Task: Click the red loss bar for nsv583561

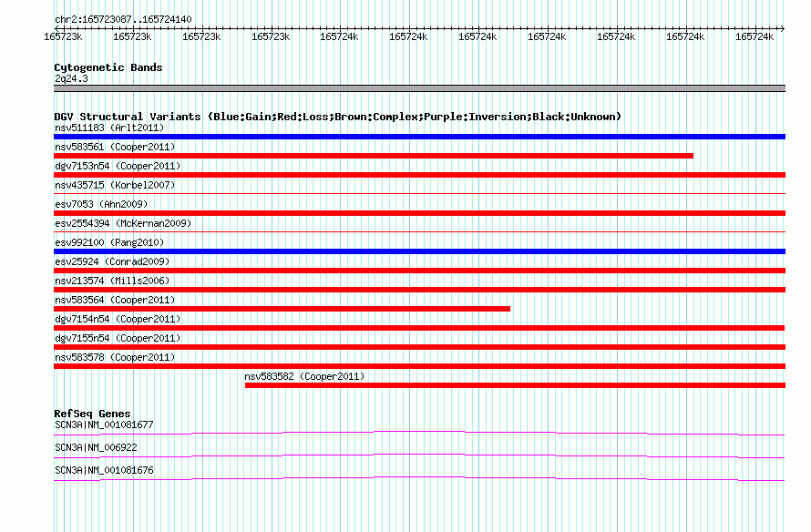Action: coord(374,156)
